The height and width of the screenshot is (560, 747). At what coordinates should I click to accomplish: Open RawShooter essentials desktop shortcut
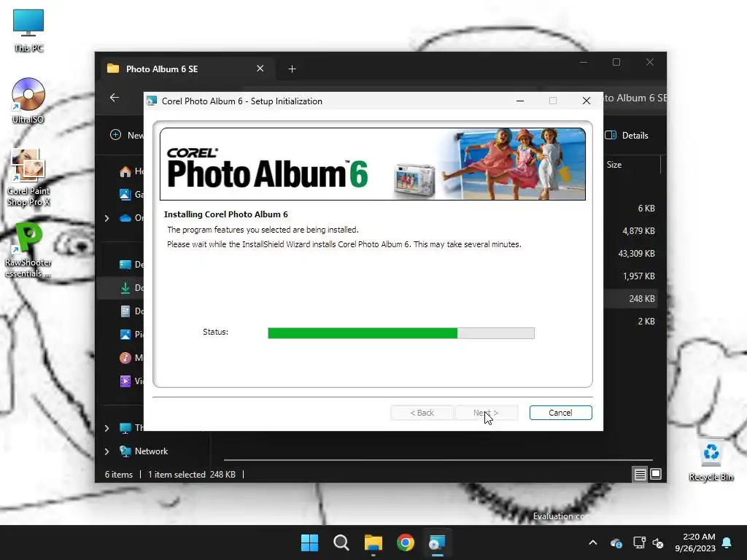pos(28,250)
